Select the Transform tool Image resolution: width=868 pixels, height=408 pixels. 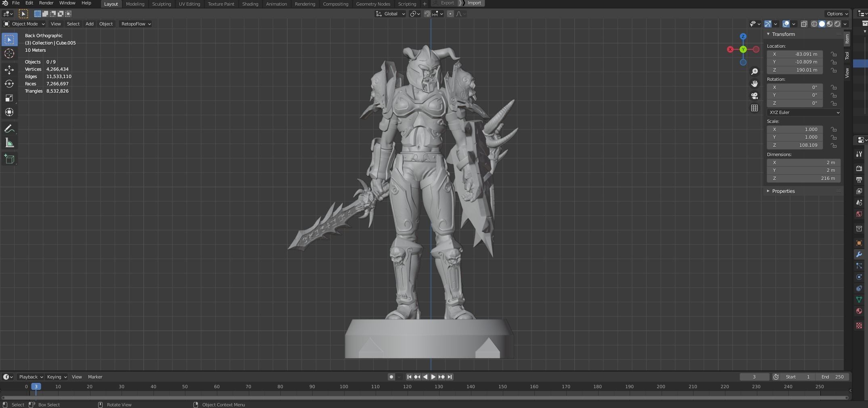click(x=9, y=112)
